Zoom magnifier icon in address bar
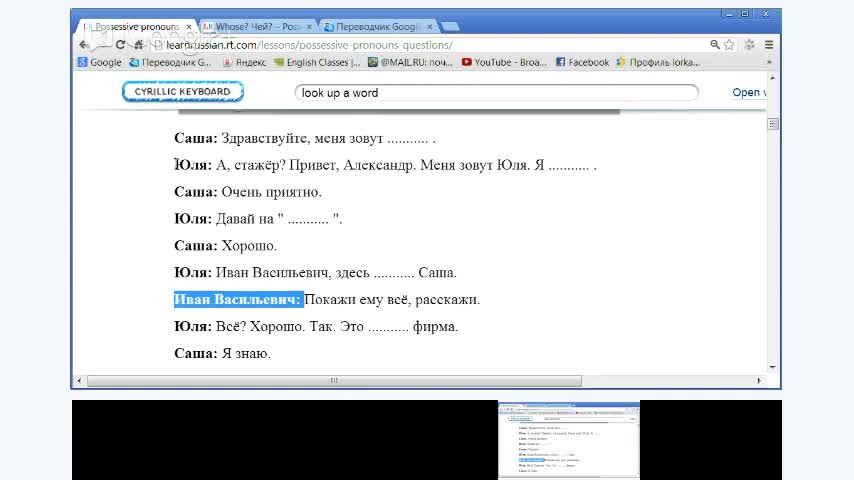 715,45
